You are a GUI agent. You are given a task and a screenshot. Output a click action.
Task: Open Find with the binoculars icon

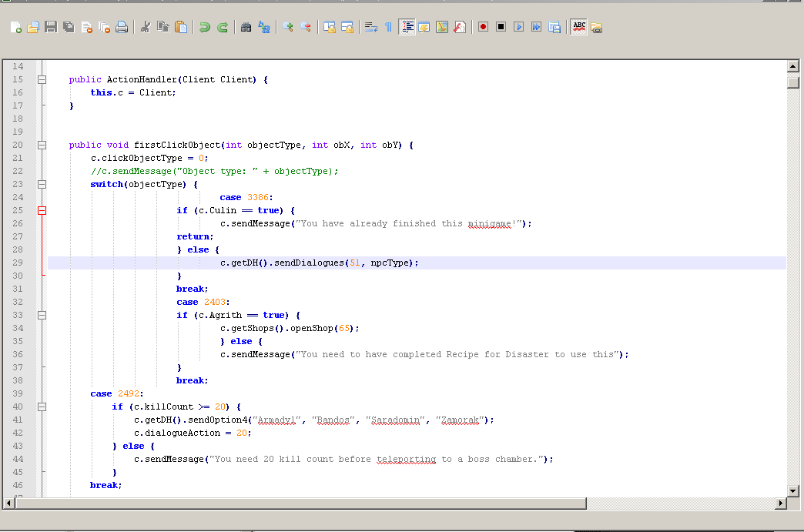point(246,27)
